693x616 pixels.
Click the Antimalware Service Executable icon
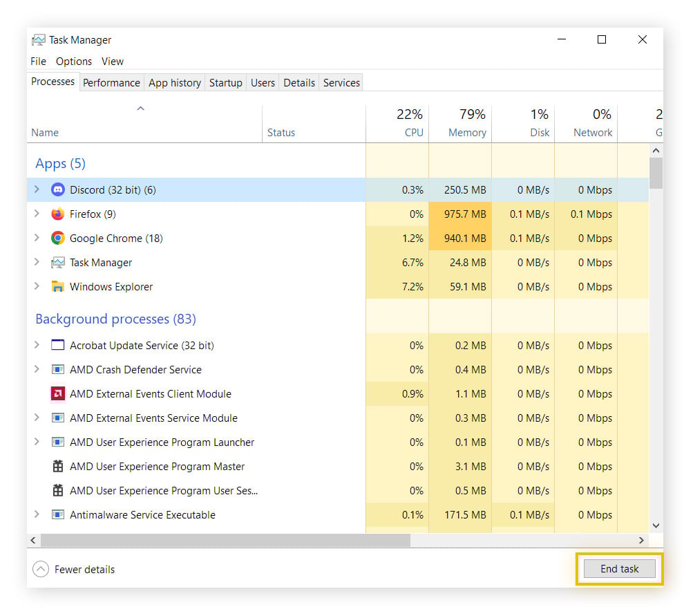(x=57, y=514)
